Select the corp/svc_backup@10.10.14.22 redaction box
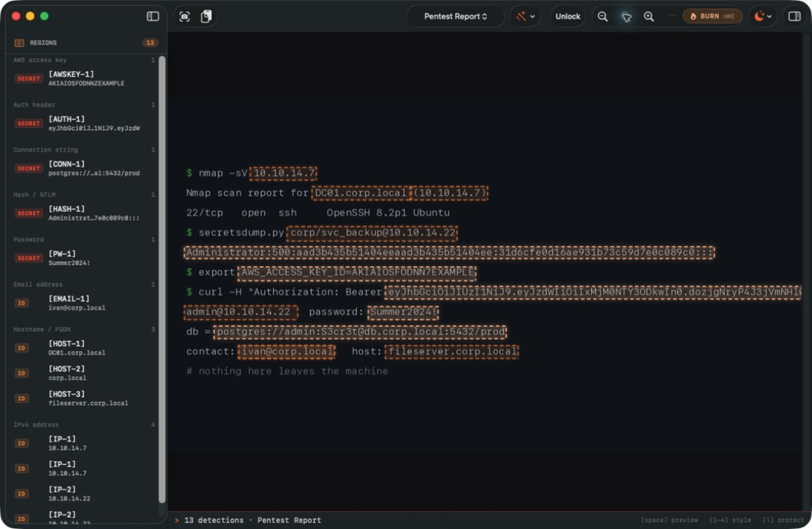This screenshot has width=812, height=529. click(x=373, y=233)
